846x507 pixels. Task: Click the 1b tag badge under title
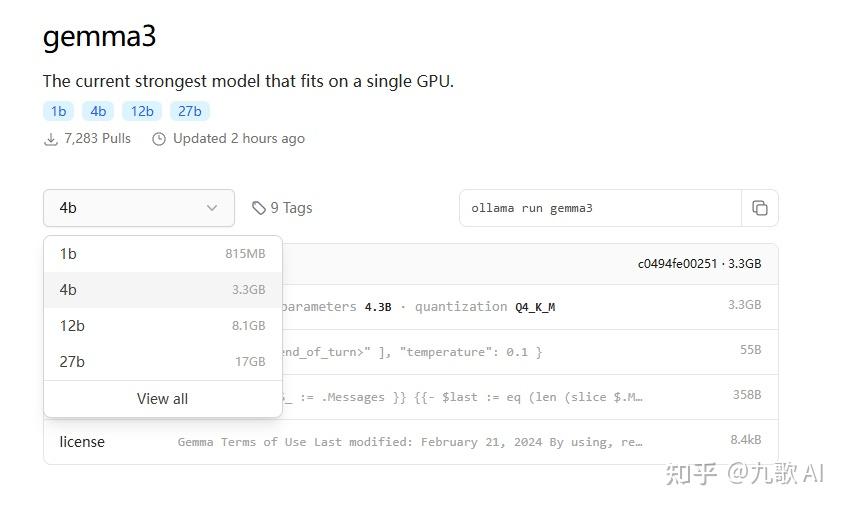coord(58,111)
